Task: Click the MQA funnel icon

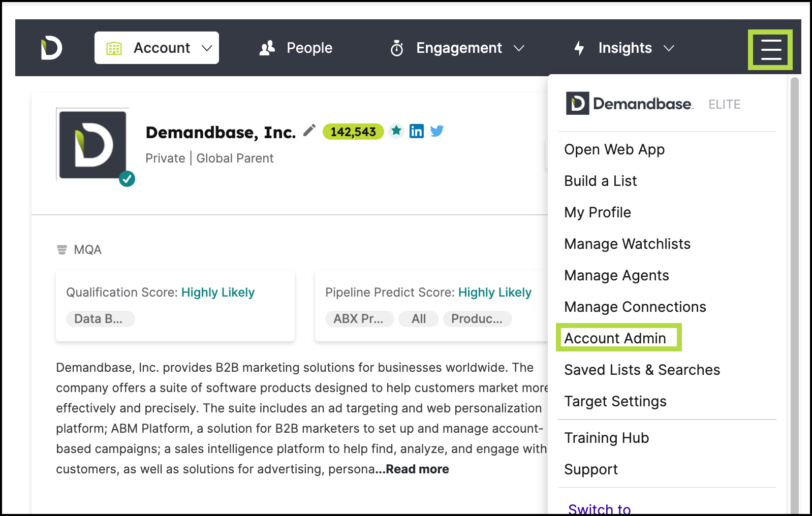Action: coord(62,249)
